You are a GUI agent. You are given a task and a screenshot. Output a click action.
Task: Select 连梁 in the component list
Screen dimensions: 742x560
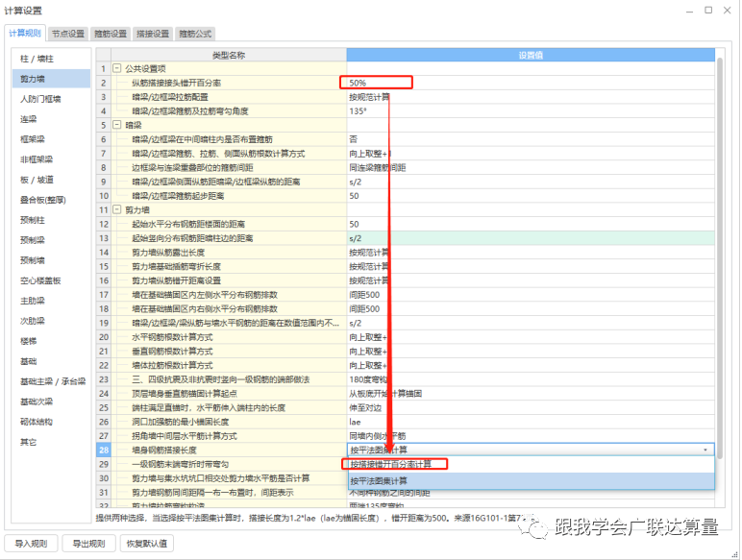click(x=51, y=119)
